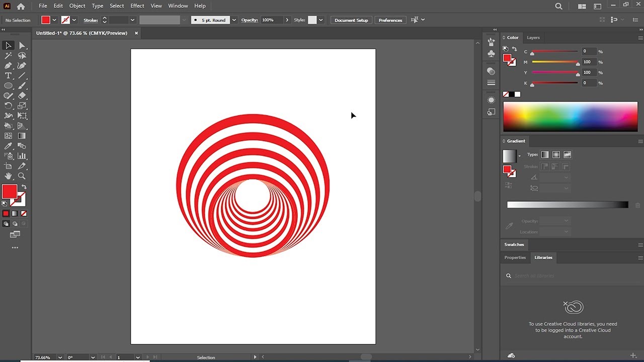Open zoom level 73.66% dropdown

[x=60, y=357]
